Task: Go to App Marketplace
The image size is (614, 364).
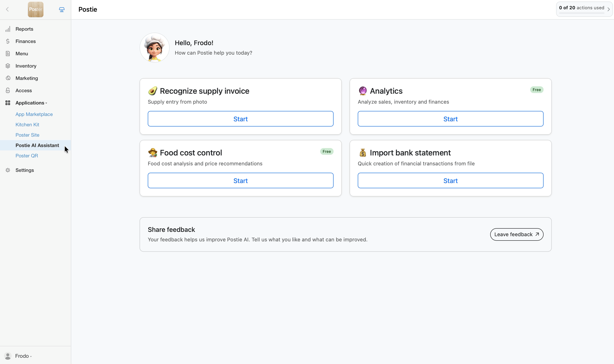Action: click(x=34, y=114)
